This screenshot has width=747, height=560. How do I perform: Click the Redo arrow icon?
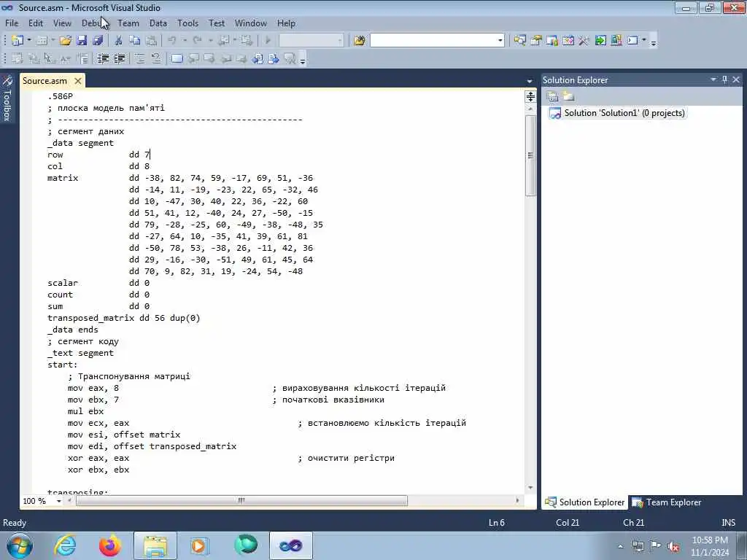coord(197,41)
